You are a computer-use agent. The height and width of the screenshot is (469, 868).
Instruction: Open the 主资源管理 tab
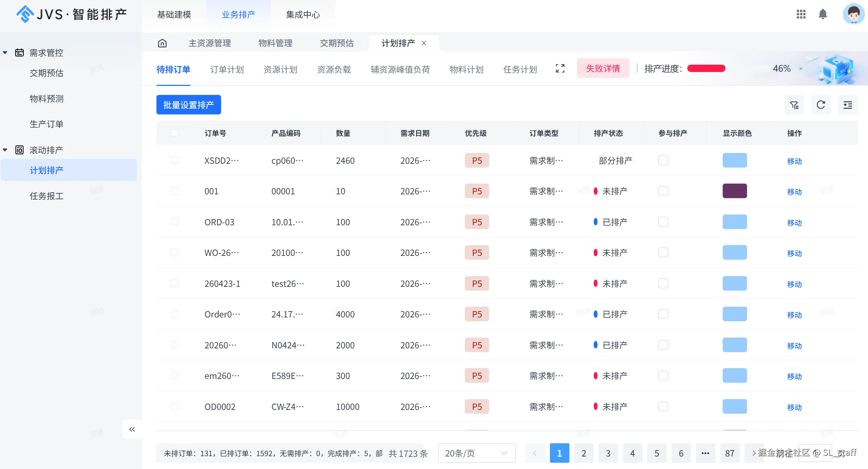(210, 43)
